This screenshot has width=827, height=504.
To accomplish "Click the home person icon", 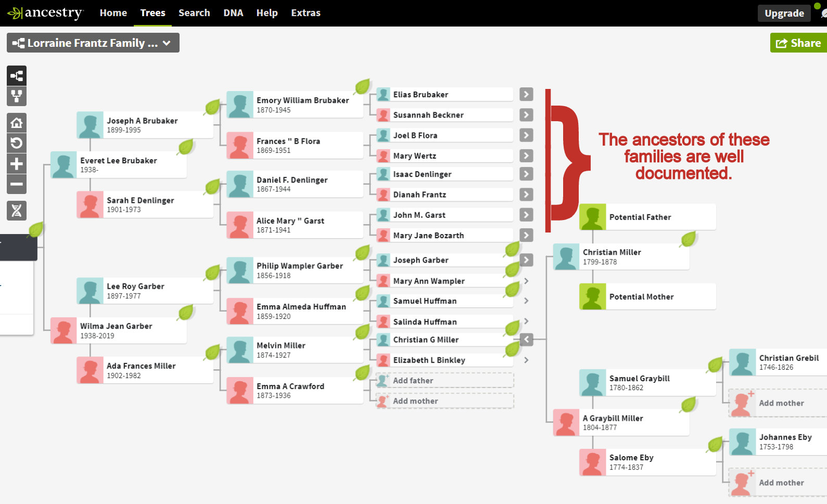I will point(17,123).
